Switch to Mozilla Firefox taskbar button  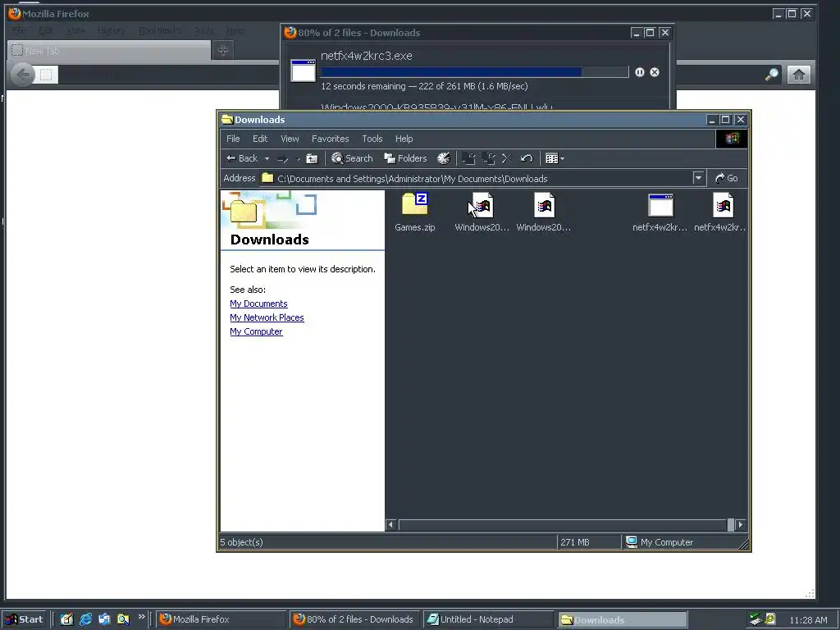[x=221, y=619]
